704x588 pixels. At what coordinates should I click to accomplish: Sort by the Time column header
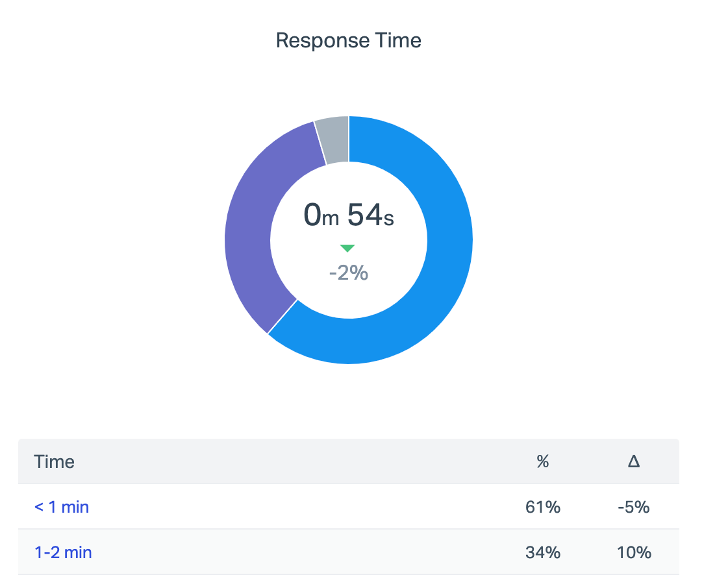tap(55, 461)
